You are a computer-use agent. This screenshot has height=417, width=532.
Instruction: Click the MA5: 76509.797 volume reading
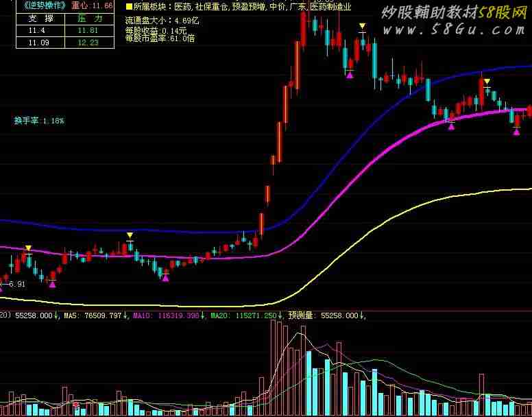93,316
